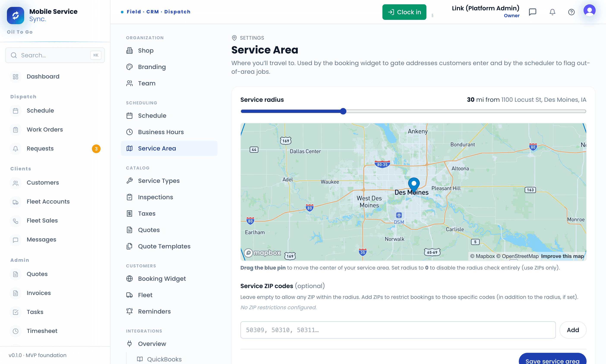This screenshot has width=606, height=364.
Task: Click the Owner role label
Action: coord(511,16)
